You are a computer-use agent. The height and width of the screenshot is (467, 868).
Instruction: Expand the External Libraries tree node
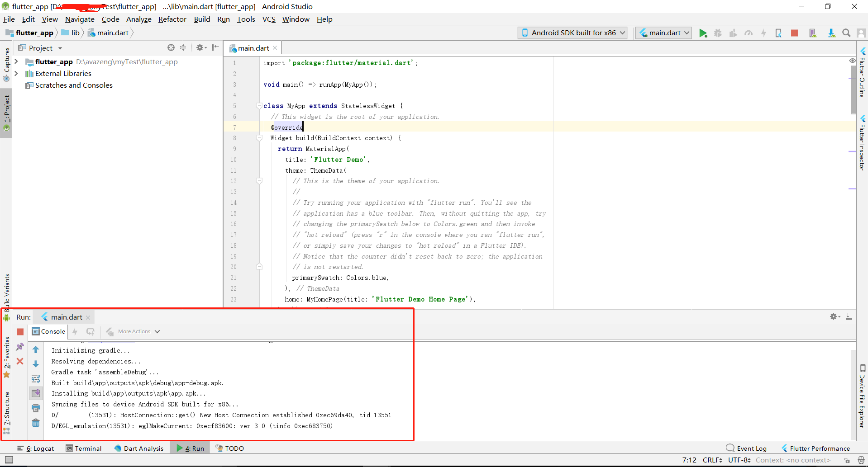pos(16,73)
